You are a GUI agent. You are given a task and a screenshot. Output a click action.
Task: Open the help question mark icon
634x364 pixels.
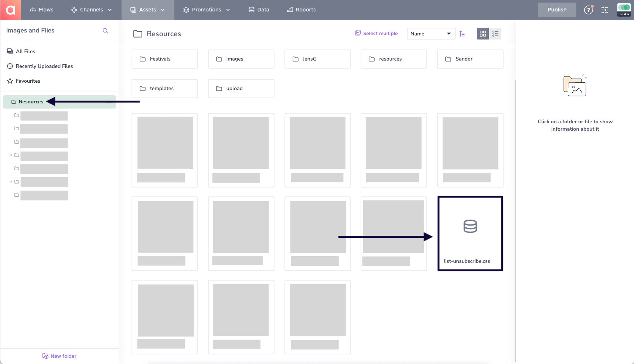(588, 10)
